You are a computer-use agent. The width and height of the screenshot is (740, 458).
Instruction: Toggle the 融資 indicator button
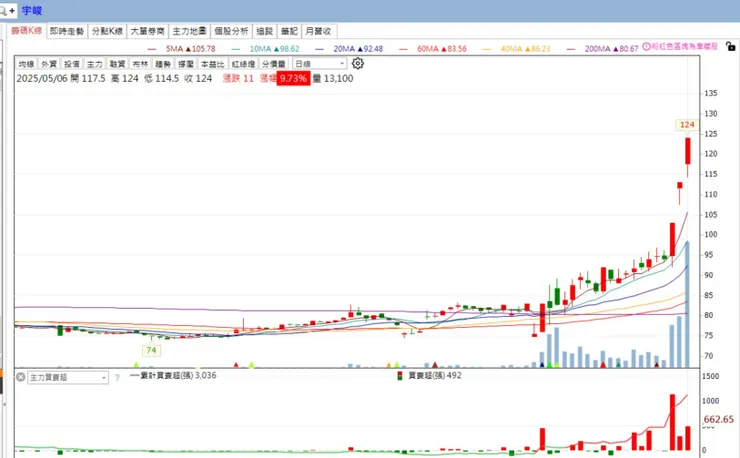[x=117, y=64]
